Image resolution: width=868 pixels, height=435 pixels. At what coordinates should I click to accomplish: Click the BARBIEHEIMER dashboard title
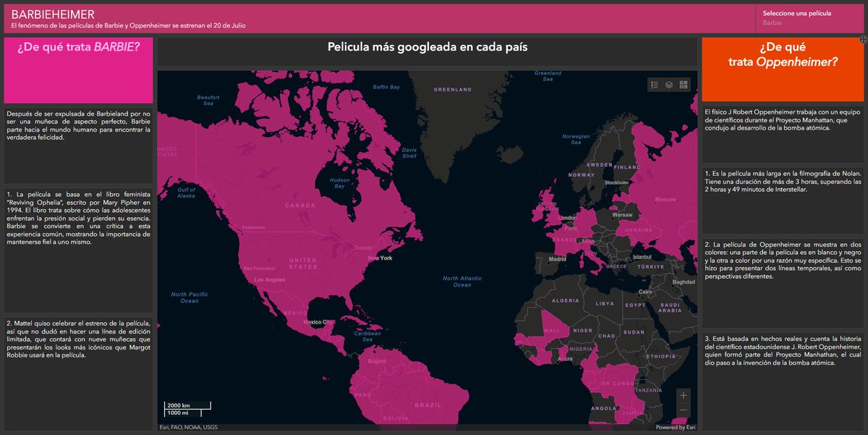53,14
